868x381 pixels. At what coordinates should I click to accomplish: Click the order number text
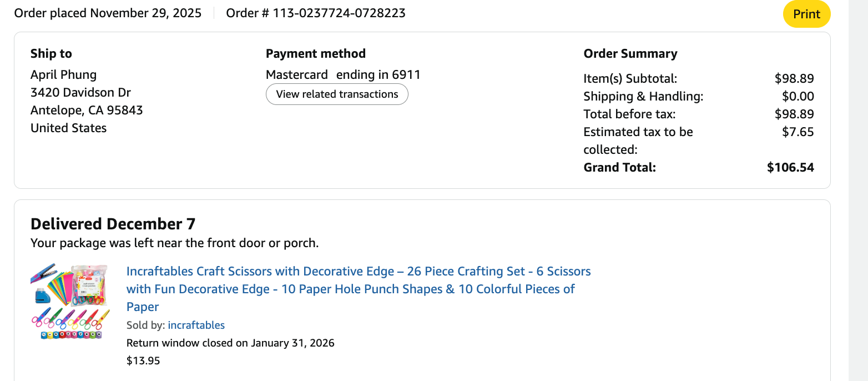315,13
